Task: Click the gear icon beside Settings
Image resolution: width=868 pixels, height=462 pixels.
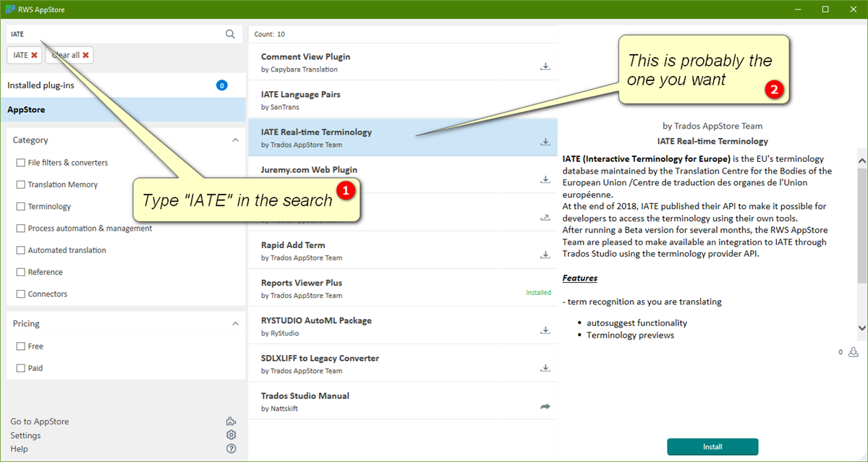Action: (231, 435)
